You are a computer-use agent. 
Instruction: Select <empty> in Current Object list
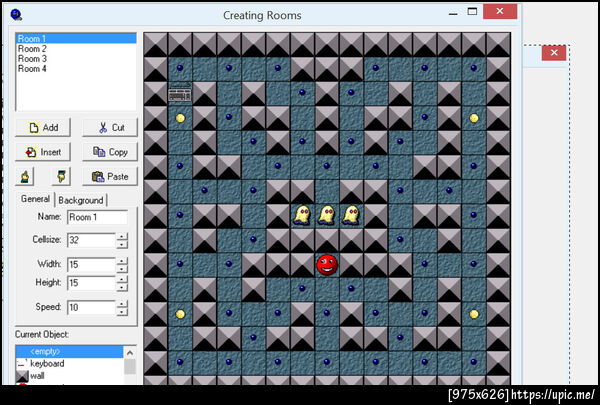tap(70, 351)
